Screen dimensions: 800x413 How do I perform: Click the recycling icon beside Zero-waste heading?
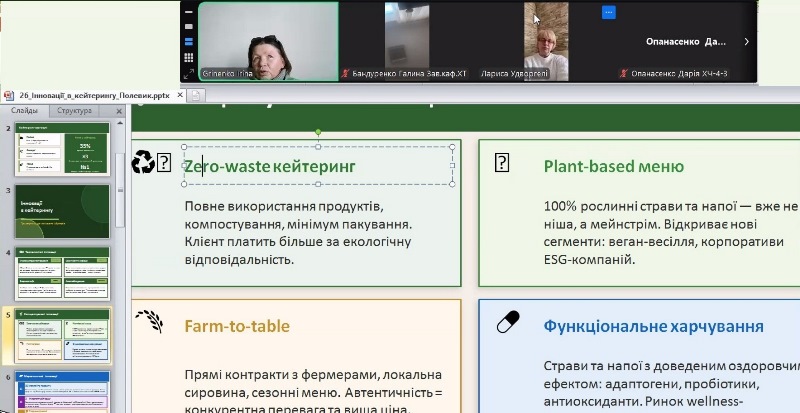(x=144, y=162)
